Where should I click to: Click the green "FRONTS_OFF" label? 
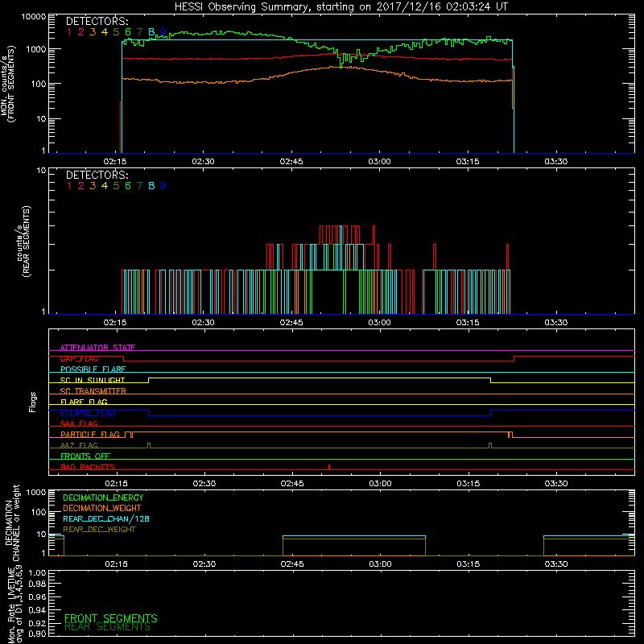(x=85, y=456)
